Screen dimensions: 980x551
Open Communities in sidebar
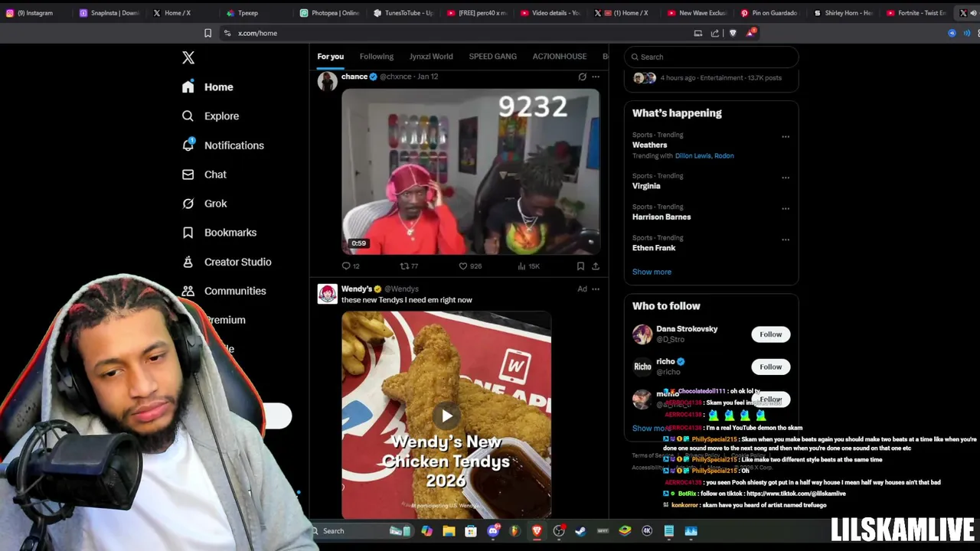tap(224, 291)
